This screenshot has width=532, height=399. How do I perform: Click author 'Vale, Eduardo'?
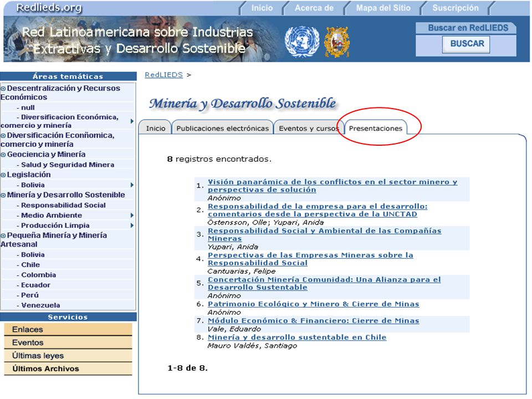(234, 329)
